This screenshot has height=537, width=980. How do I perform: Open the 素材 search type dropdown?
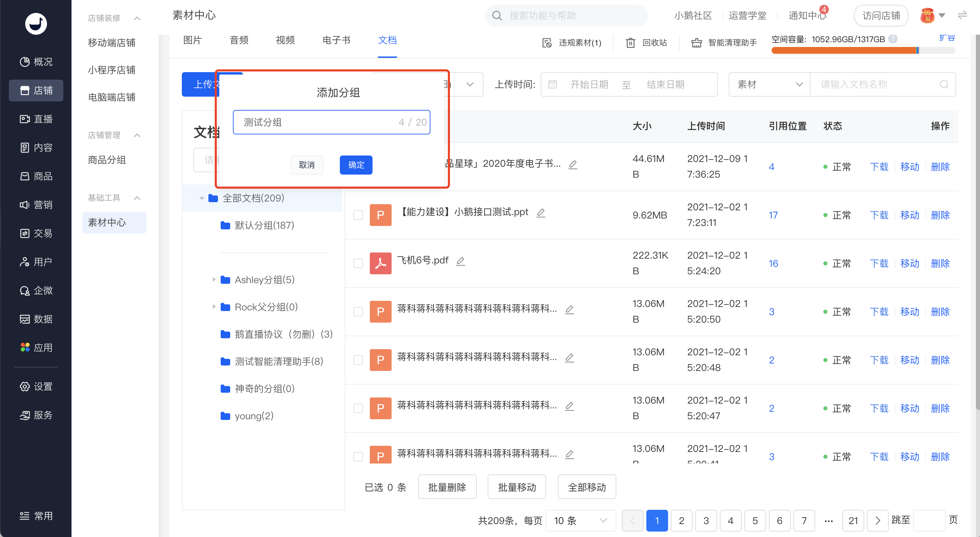769,84
